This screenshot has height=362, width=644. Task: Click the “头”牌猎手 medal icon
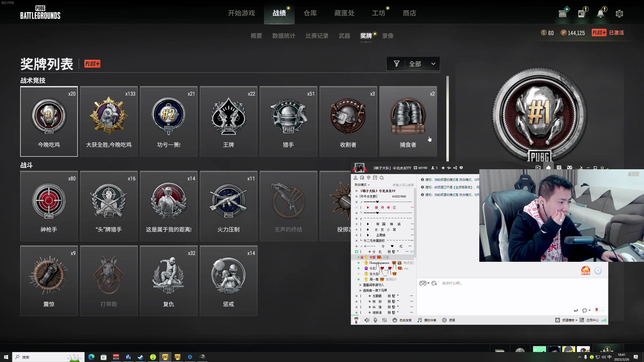pos(109,201)
